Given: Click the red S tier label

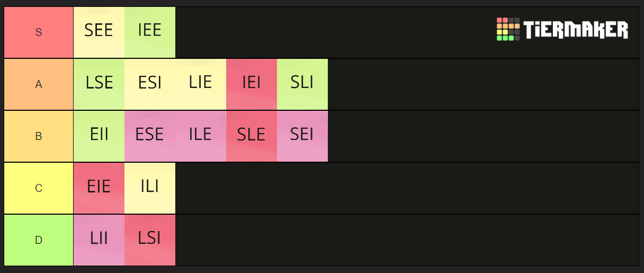Looking at the screenshot, I should [39, 32].
